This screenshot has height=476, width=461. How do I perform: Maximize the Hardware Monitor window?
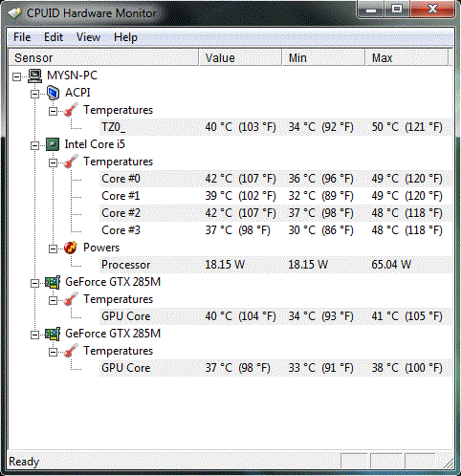[397, 11]
